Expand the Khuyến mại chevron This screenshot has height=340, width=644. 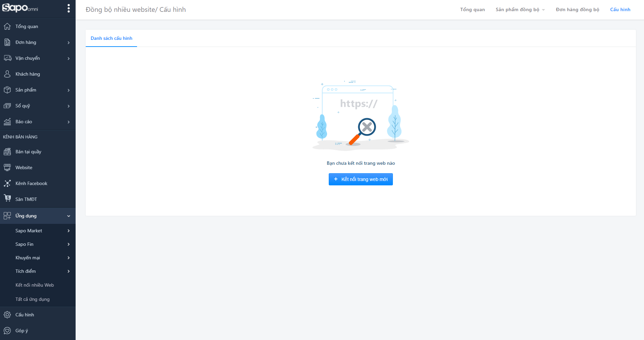click(x=69, y=258)
